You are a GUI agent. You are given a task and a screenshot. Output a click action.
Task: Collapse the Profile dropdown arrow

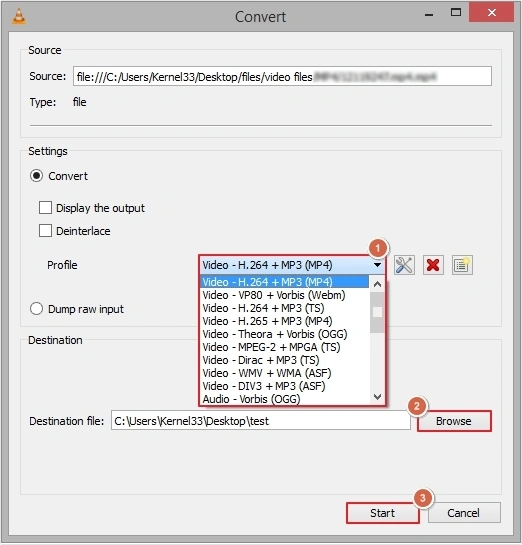click(377, 265)
